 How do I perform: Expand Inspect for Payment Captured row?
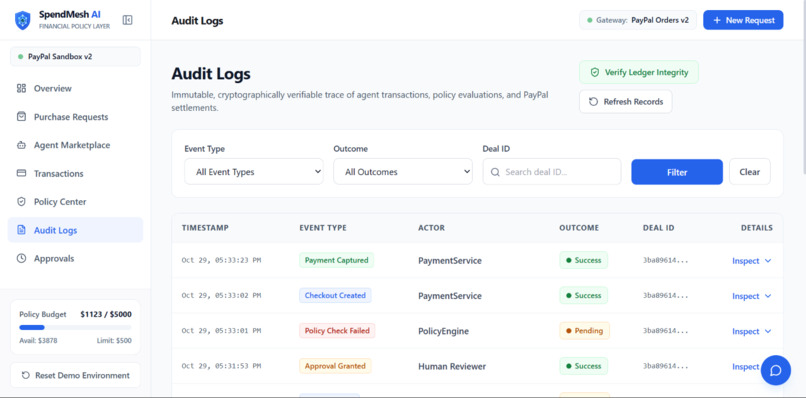752,261
